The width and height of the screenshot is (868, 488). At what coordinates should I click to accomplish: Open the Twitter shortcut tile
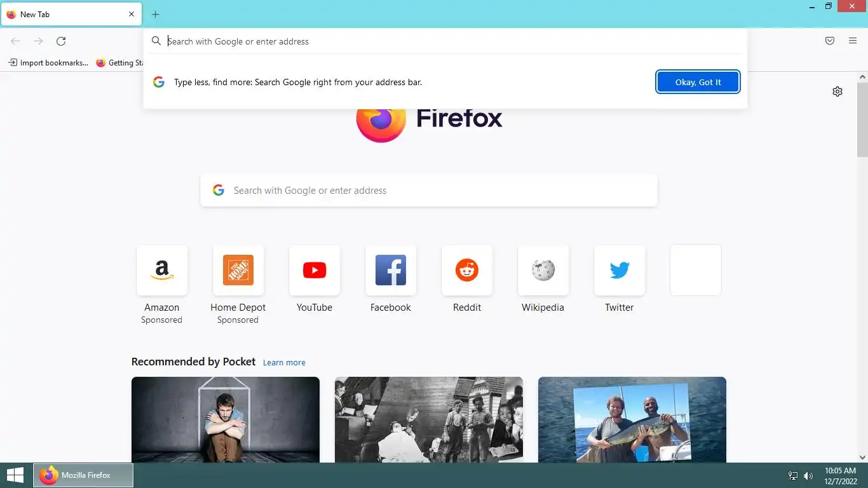coord(620,280)
